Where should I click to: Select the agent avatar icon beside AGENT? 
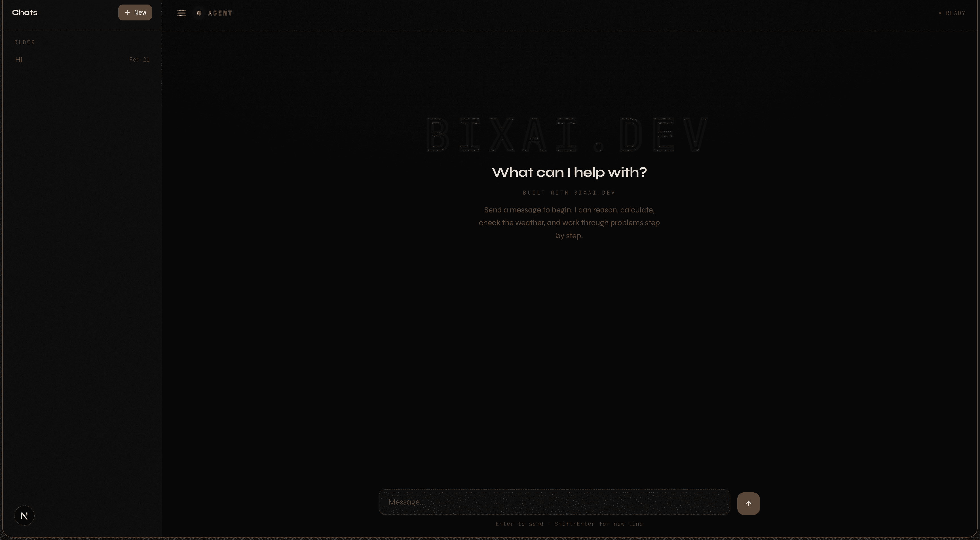(x=198, y=13)
